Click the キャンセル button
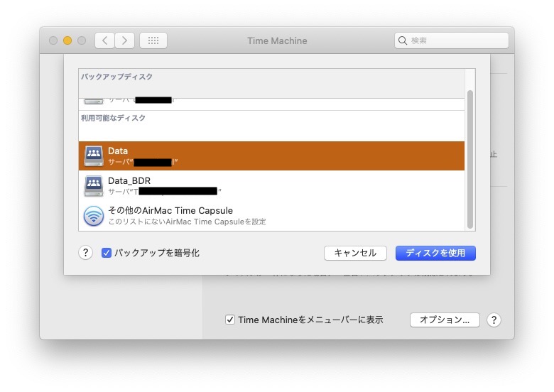The image size is (554, 392). click(355, 254)
